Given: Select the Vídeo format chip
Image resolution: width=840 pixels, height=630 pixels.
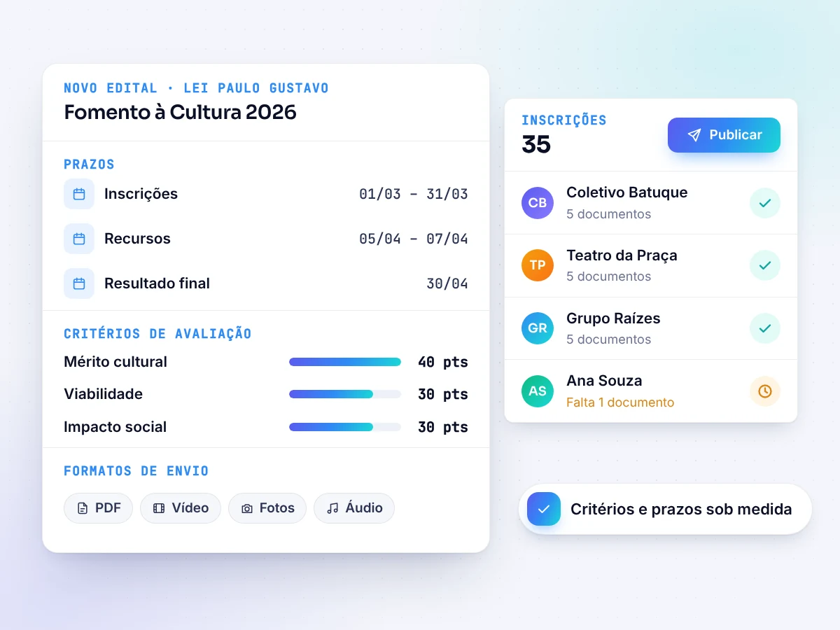Looking at the screenshot, I should pyautogui.click(x=181, y=508).
